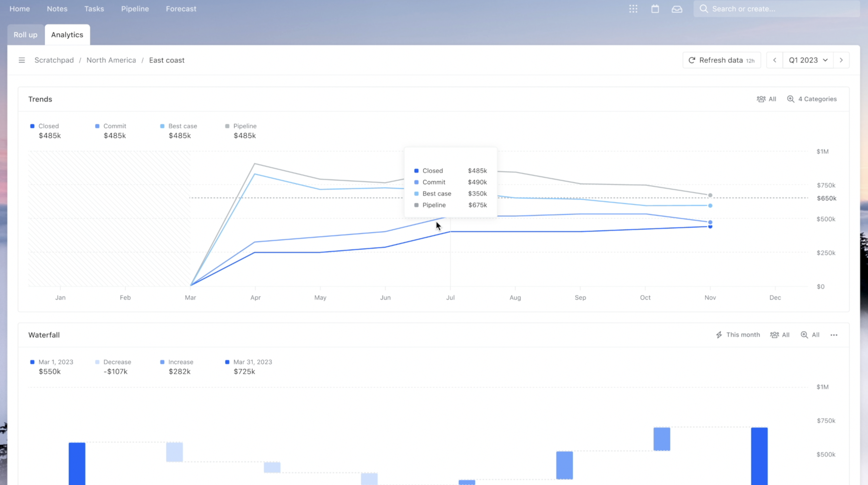Image resolution: width=868 pixels, height=485 pixels.
Task: Click the Refresh data icon
Action: [x=692, y=60]
